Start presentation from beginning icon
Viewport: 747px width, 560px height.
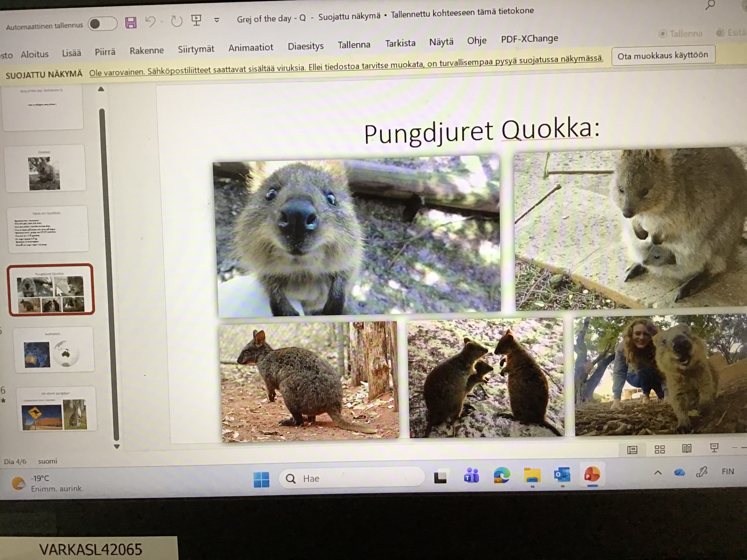196,20
